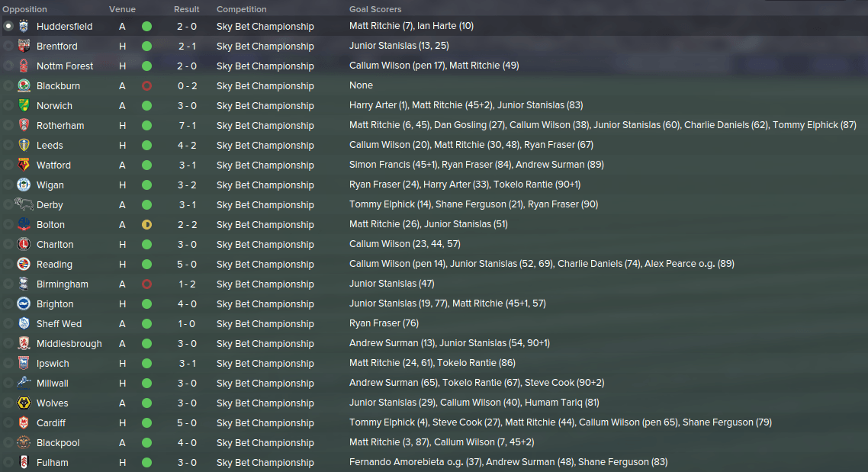
Task: Sort fixtures by the Opposition column header
Action: click(x=24, y=9)
